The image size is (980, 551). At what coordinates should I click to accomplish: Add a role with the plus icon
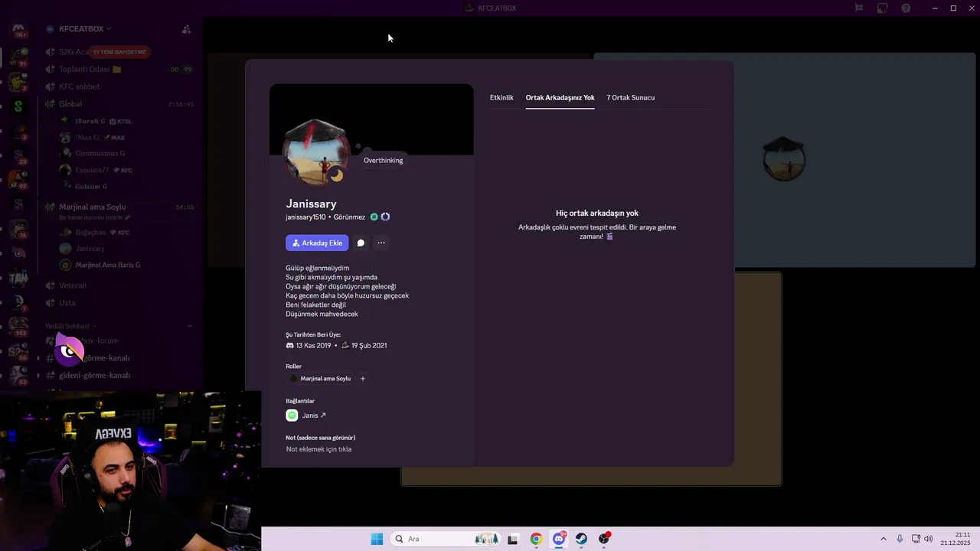[363, 379]
